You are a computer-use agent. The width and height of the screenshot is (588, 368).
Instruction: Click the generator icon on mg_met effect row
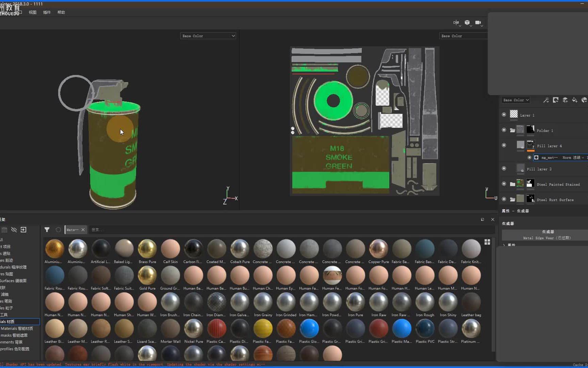pyautogui.click(x=536, y=157)
